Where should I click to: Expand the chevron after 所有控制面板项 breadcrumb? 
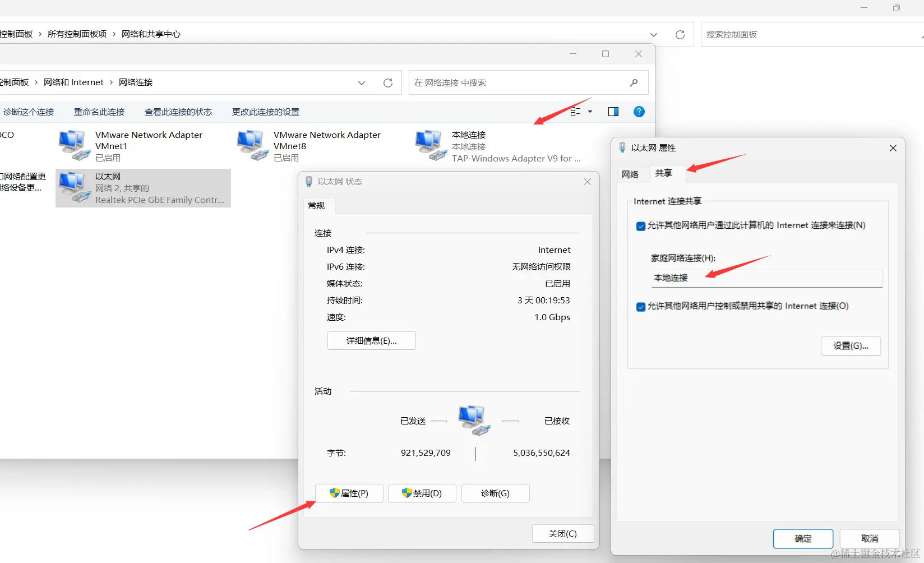coord(114,34)
